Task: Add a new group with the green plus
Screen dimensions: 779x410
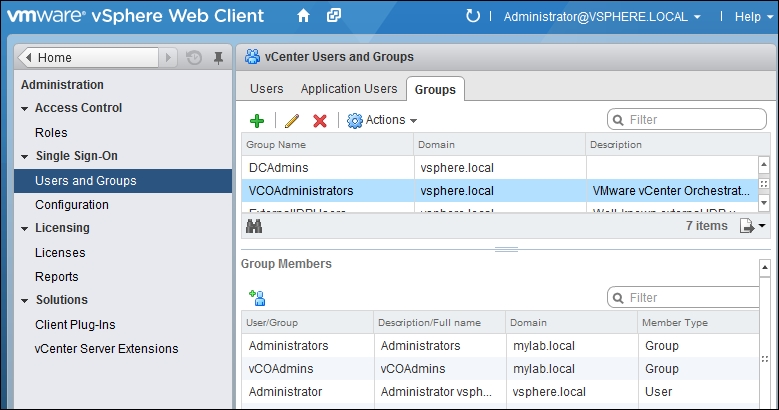Action: [257, 121]
